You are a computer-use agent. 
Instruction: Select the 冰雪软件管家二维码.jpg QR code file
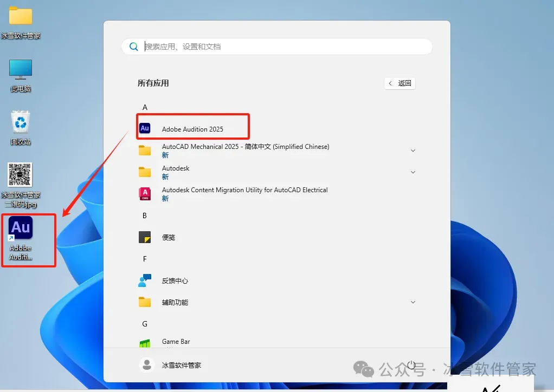tap(21, 185)
